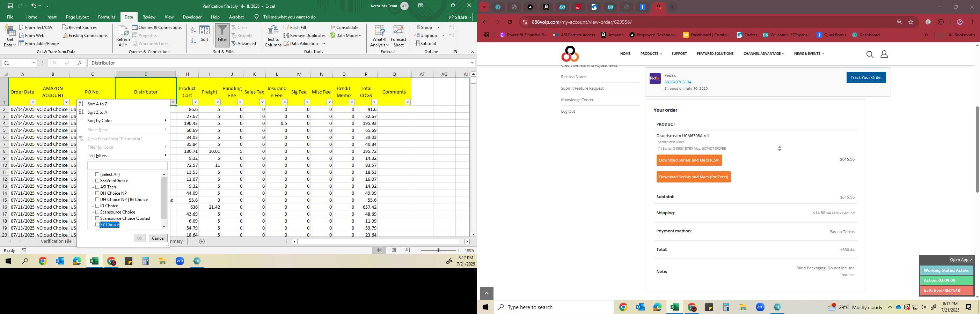Click Consolidate in Data Tools

pos(344,27)
